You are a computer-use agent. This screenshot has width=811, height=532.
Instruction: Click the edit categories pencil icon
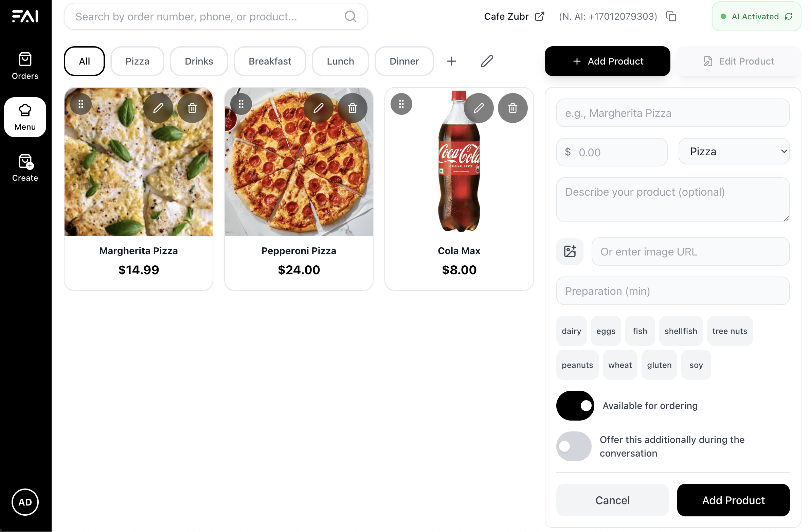(487, 61)
